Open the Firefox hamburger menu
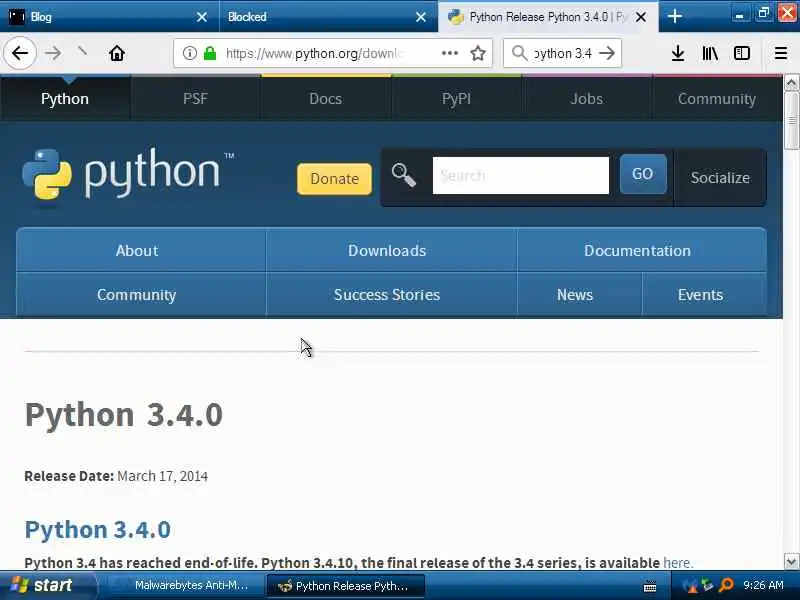Screen dimensions: 800x600 (781, 53)
